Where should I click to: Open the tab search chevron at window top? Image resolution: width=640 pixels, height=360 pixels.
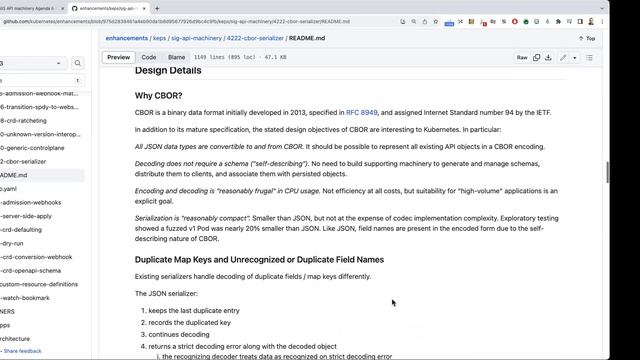pos(602,8)
